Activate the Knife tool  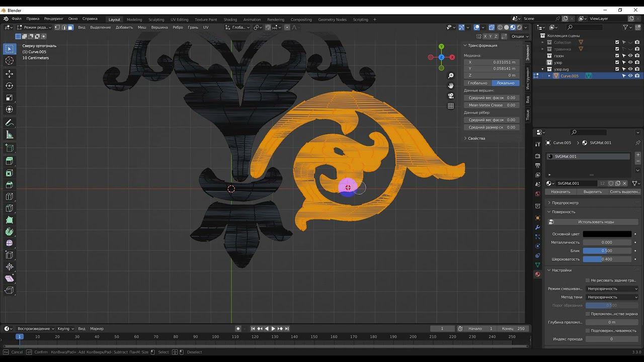point(9,208)
